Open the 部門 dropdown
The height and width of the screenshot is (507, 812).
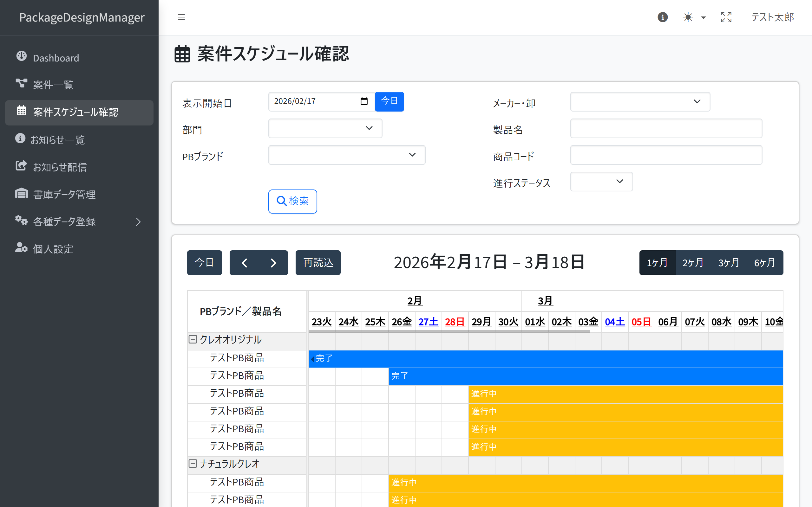click(325, 128)
